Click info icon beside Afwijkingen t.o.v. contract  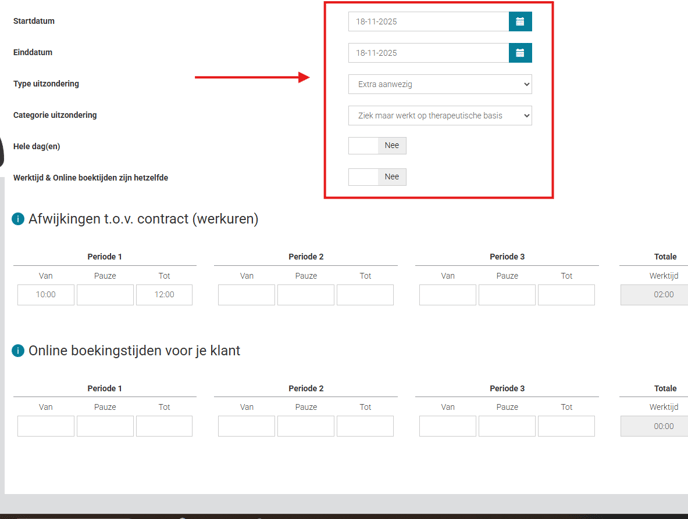(18, 219)
